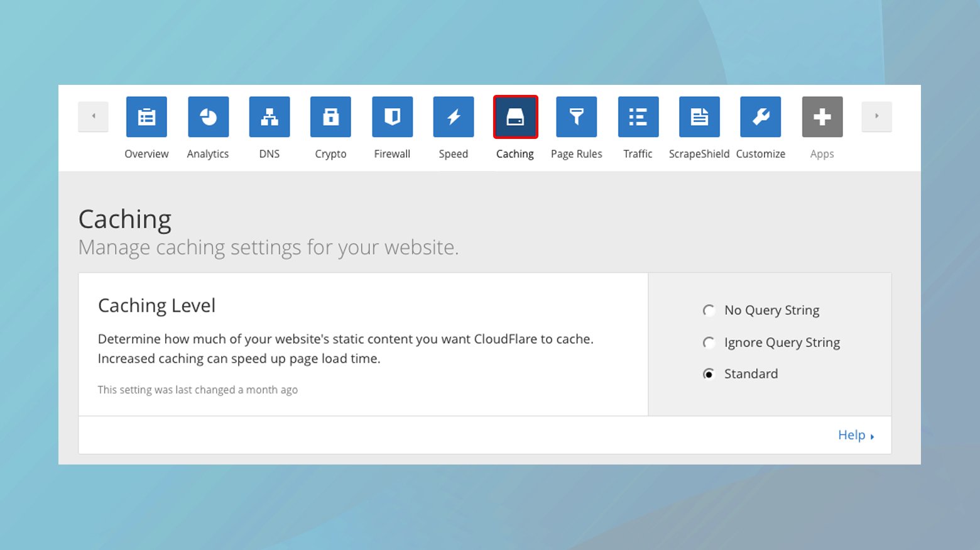Open the Firewall shield icon
980x550 pixels.
[x=392, y=117]
